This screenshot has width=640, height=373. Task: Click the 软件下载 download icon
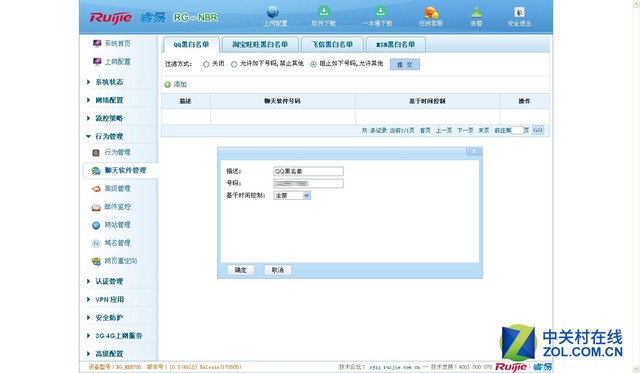[324, 11]
